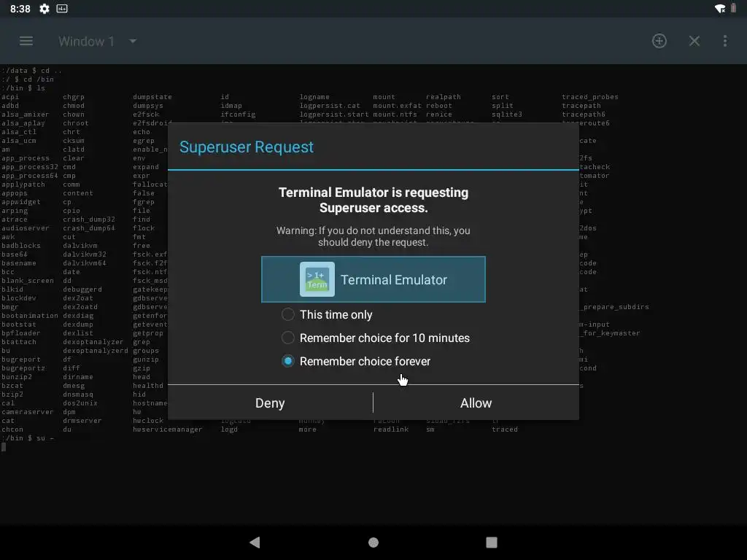This screenshot has height=560, width=747.
Task: Click 'acpi' in terminal listing
Action: tap(10, 97)
